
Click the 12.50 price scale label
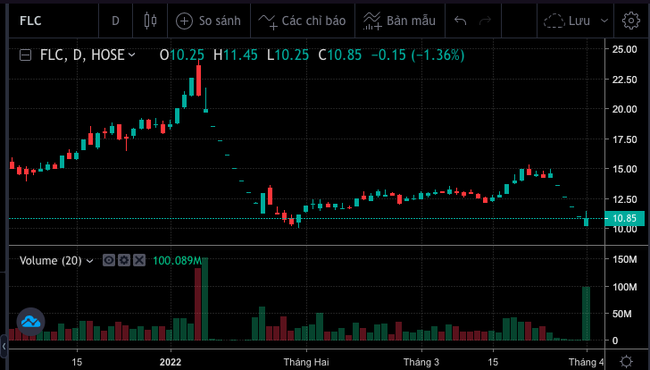click(x=625, y=199)
